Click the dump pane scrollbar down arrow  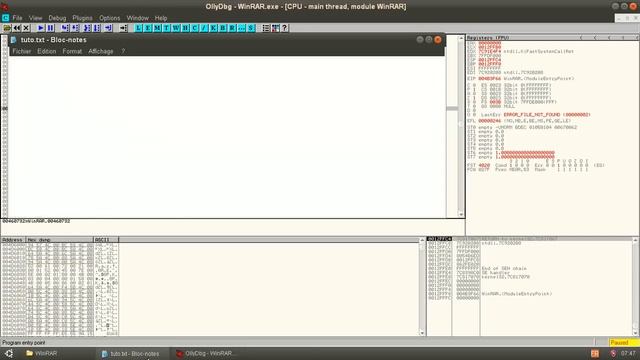click(422, 333)
